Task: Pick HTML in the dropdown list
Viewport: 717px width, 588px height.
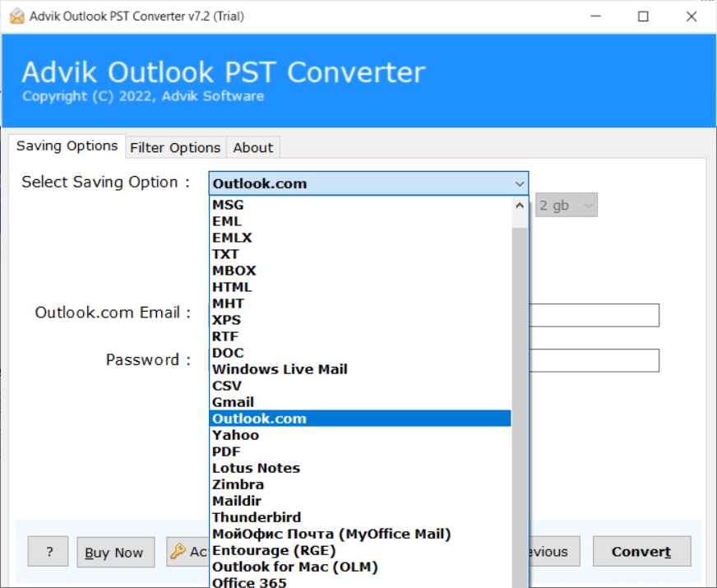Action: (x=360, y=287)
